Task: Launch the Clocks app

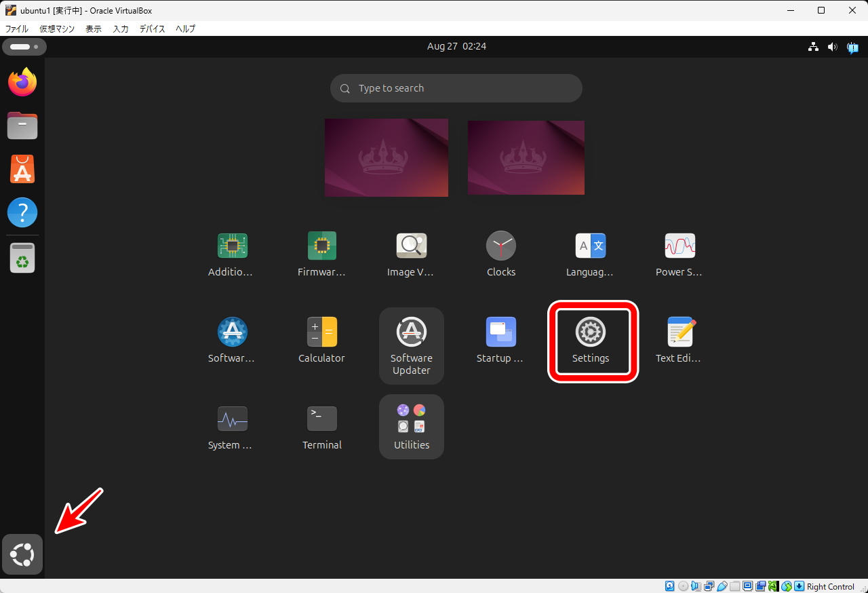Action: 501,255
